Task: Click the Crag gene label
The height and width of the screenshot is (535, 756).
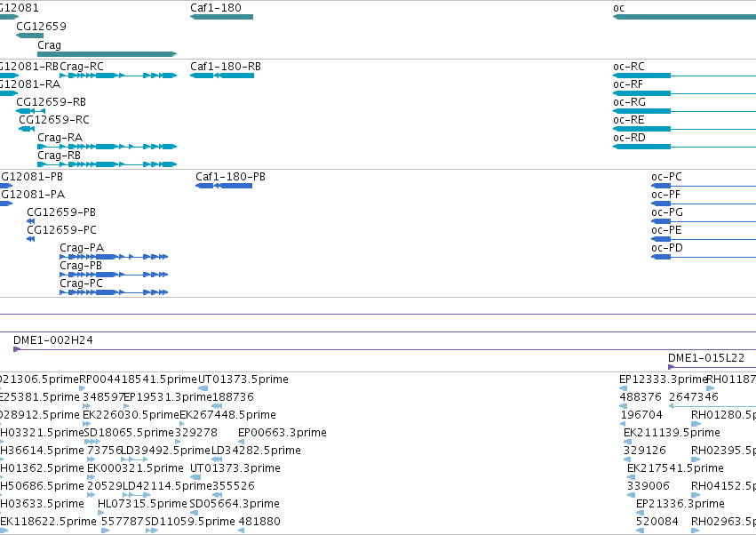Action: [49, 45]
